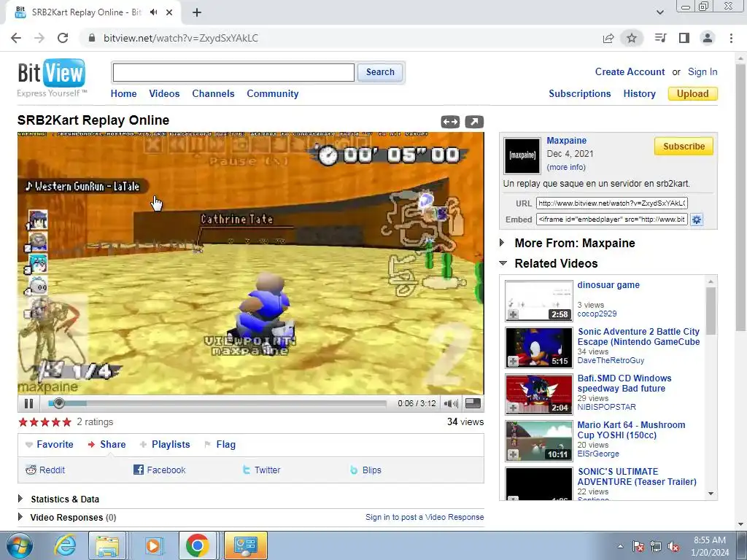Launch Internet Explorer from taskbar
Viewport: 747px width, 560px height.
tap(65, 545)
